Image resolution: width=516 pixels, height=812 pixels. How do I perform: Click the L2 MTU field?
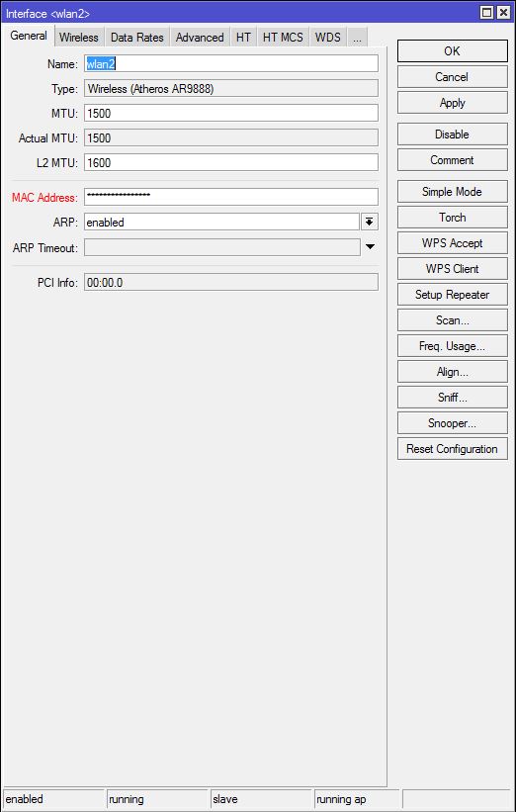pos(231,162)
